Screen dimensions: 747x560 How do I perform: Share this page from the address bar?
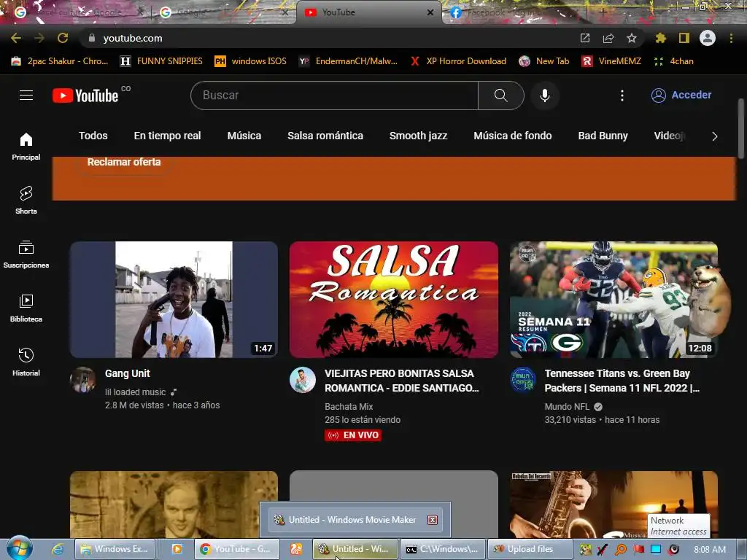coord(608,38)
